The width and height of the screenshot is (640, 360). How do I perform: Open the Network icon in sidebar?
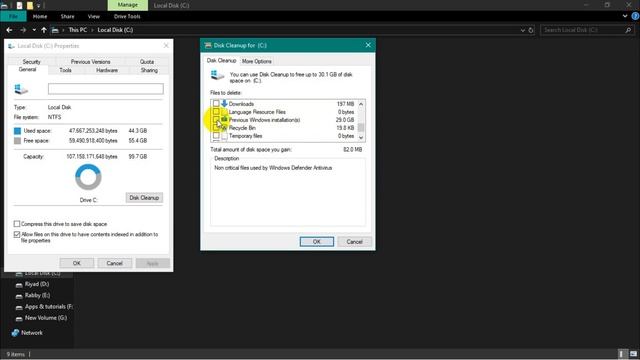(x=15, y=333)
